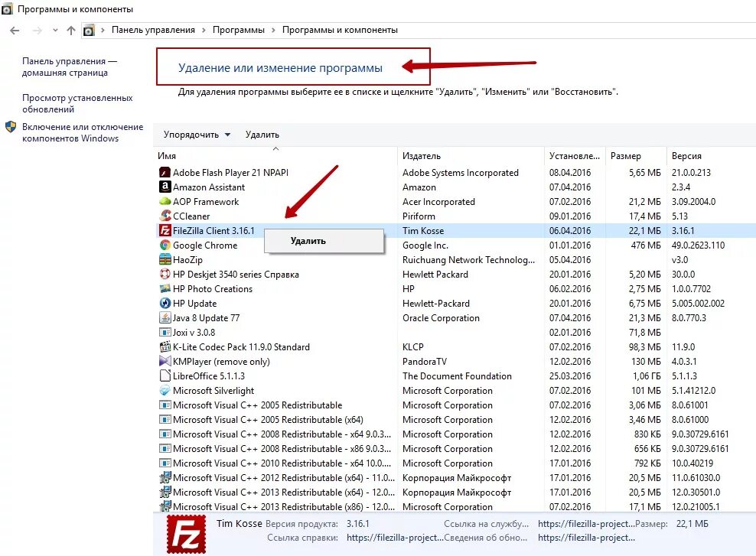Open Панель управления домашняя страница link
The height and width of the screenshot is (556, 756).
coord(70,67)
